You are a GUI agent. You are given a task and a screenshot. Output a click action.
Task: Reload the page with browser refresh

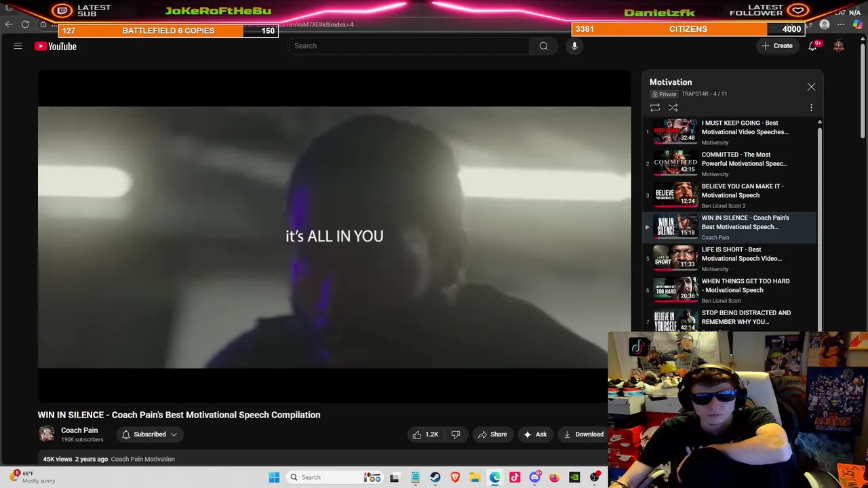pyautogui.click(x=25, y=24)
